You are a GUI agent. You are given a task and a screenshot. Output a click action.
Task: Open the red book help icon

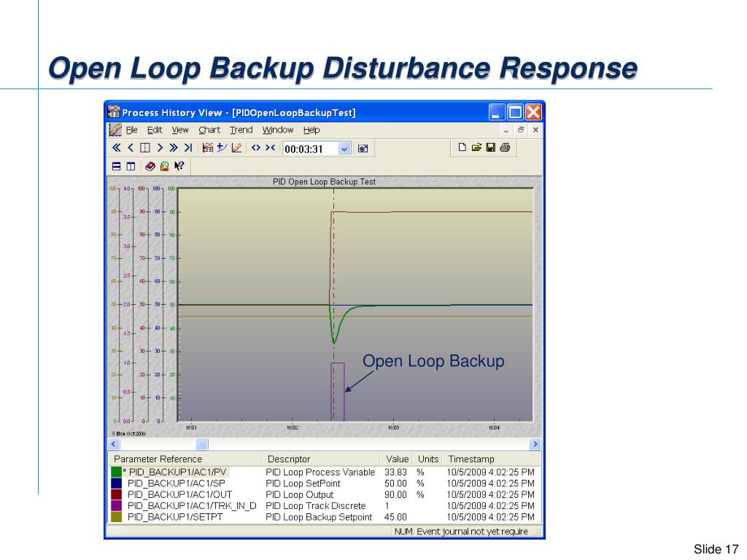pos(150,166)
